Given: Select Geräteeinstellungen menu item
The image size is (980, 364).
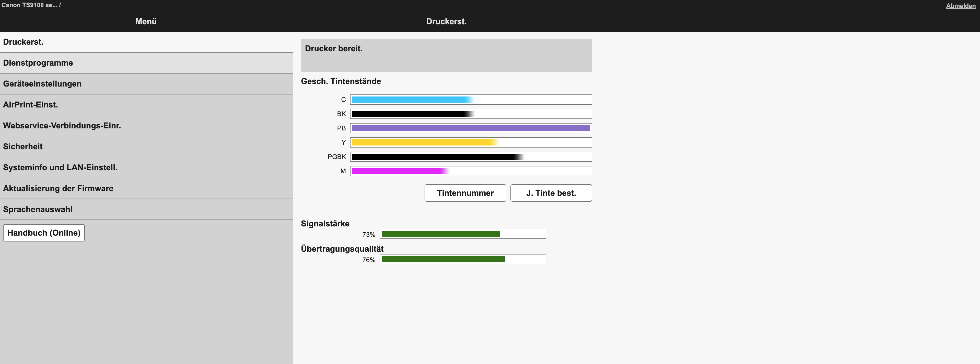Looking at the screenshot, I should (146, 83).
